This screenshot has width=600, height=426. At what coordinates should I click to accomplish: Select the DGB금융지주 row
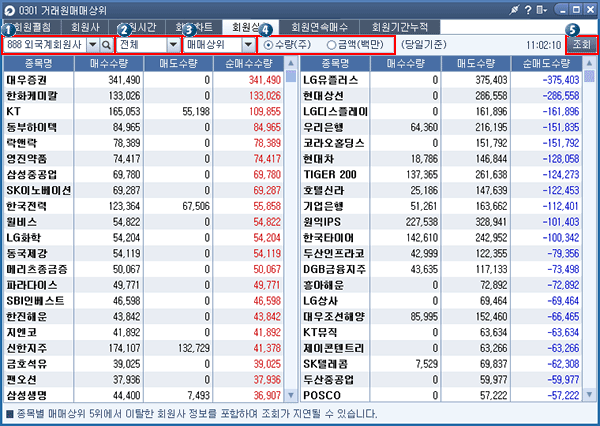click(442, 269)
